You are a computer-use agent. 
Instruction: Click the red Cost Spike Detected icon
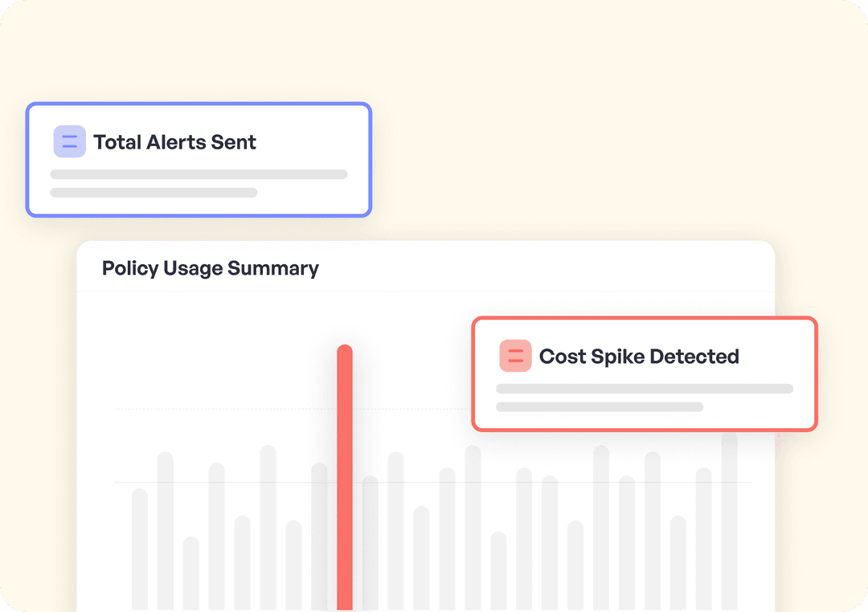(515, 356)
